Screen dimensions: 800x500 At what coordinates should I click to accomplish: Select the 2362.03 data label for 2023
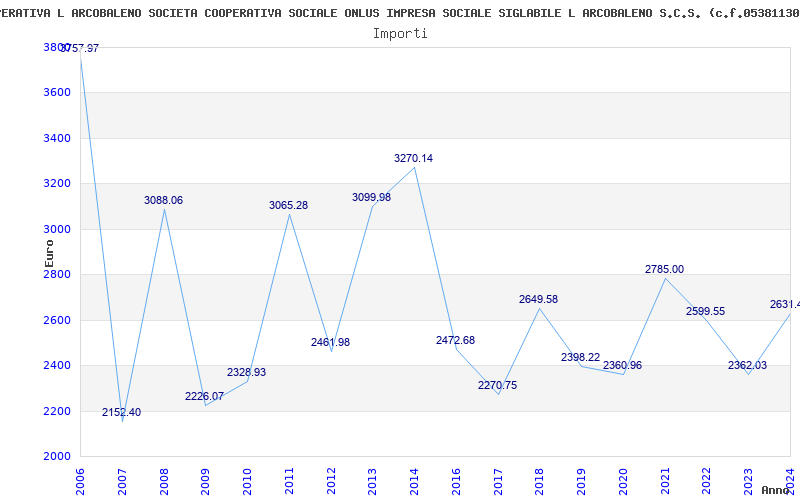point(747,365)
